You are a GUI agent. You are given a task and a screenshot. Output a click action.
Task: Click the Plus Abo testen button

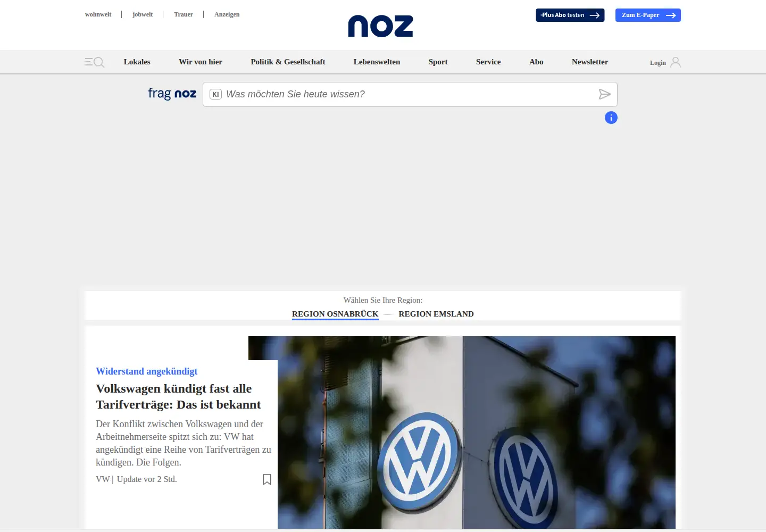coord(570,15)
